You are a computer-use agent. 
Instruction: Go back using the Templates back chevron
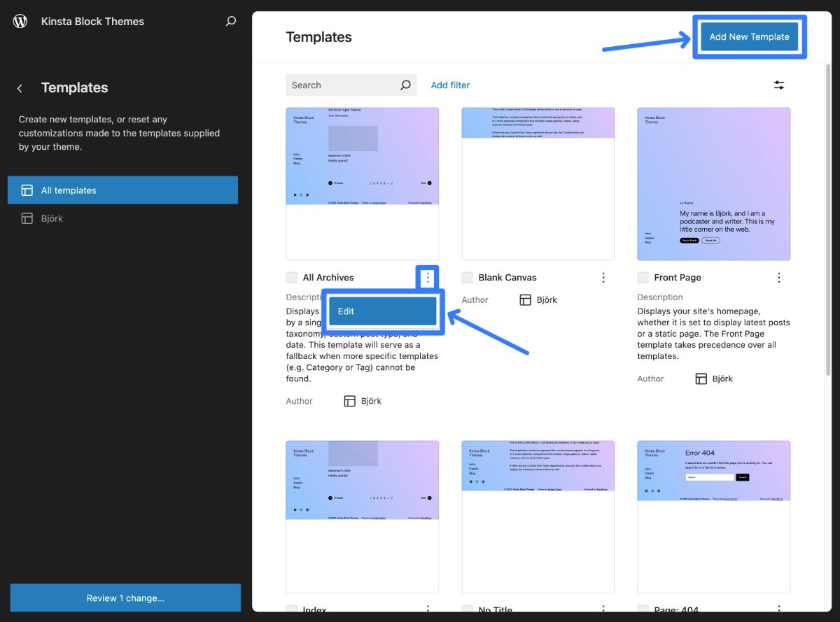coord(20,88)
